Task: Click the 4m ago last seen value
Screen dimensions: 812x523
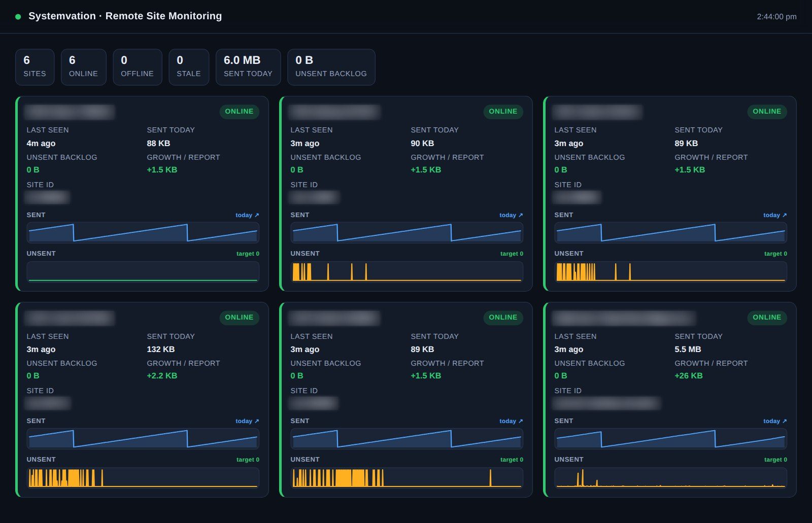Action: 41,144
